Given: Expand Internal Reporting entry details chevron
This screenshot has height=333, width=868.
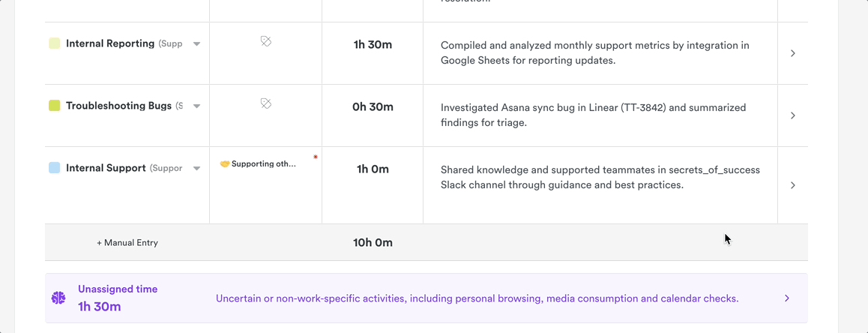Looking at the screenshot, I should pos(792,53).
